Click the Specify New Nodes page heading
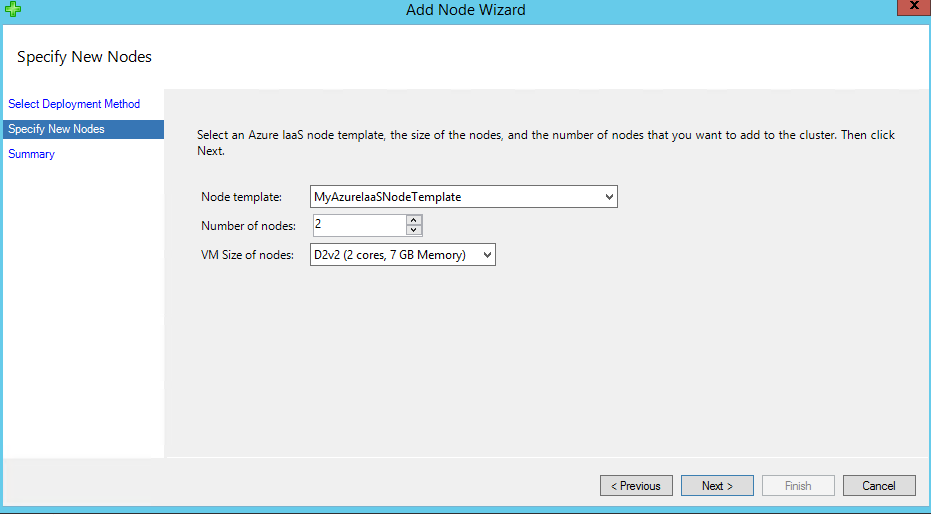Screen dimensions: 931x515 (84, 56)
